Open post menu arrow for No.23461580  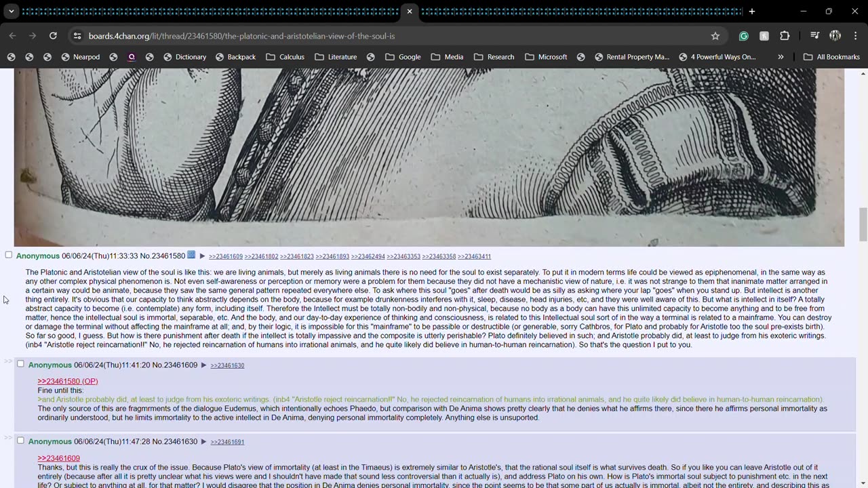tap(202, 256)
